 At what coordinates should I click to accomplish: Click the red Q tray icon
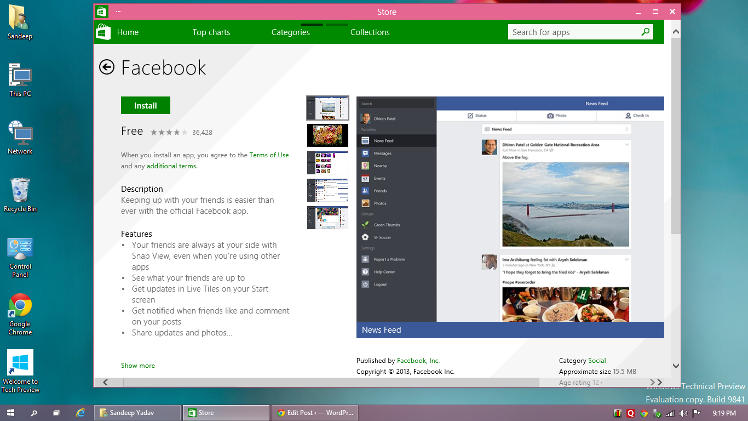(631, 413)
